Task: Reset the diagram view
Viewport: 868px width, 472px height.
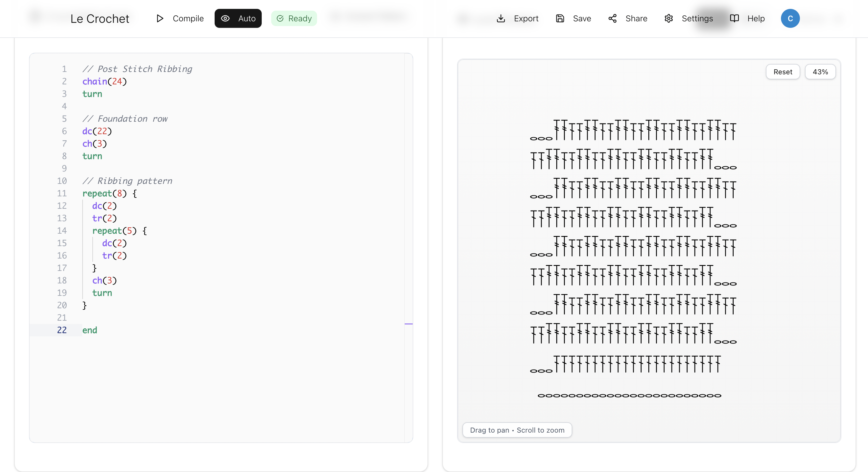Action: [782, 72]
